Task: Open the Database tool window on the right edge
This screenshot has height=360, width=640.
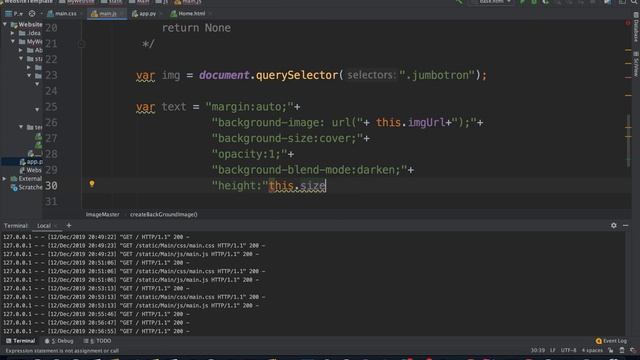Action: 636,27
